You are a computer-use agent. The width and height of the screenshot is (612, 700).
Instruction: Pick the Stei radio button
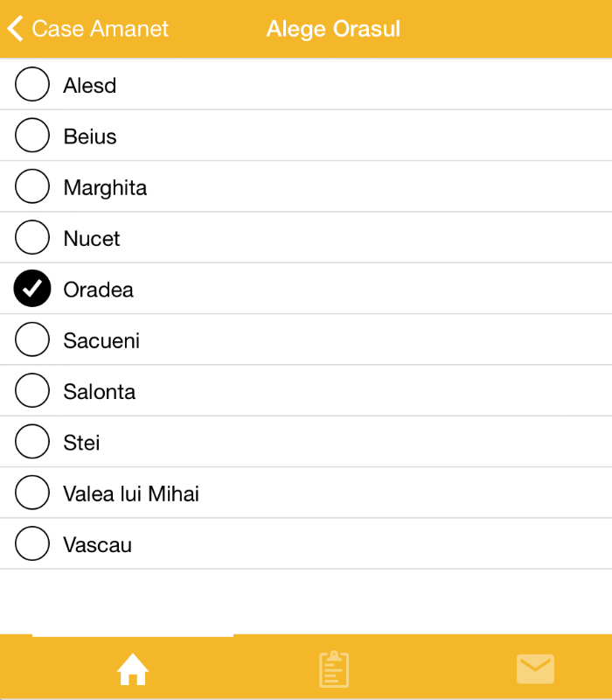(x=32, y=442)
